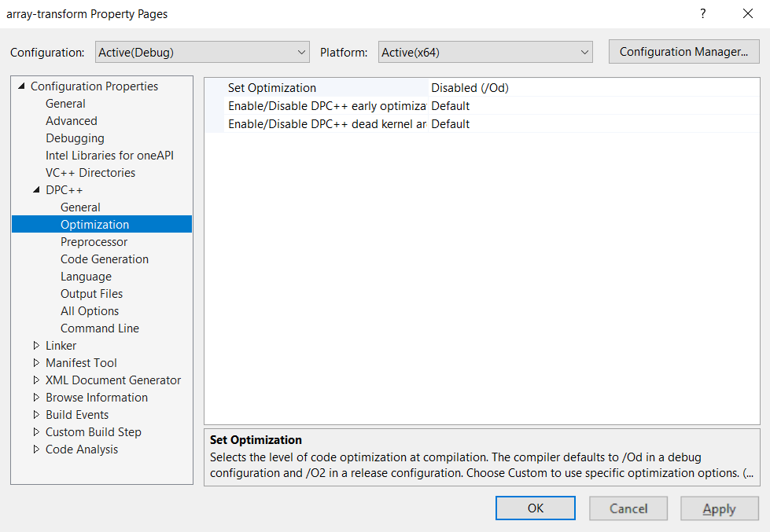Screen dimensions: 770x532
Task: Open the Command Line page
Action: tap(99, 328)
